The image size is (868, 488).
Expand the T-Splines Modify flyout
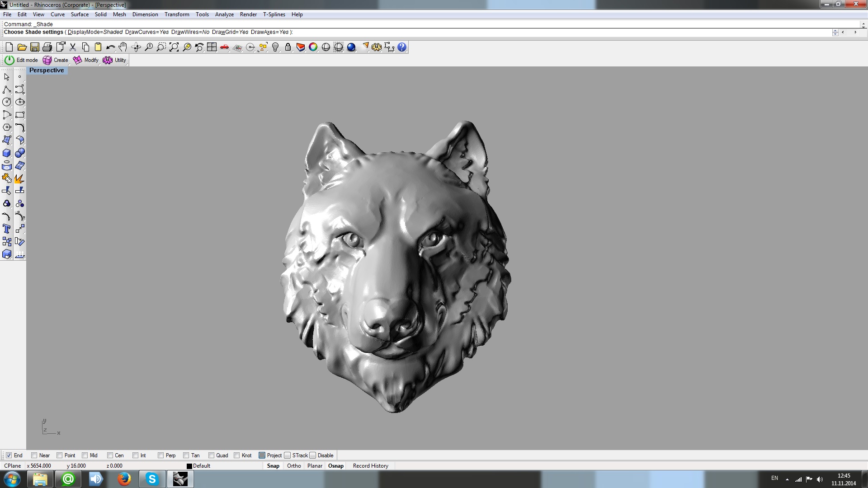[x=86, y=60]
